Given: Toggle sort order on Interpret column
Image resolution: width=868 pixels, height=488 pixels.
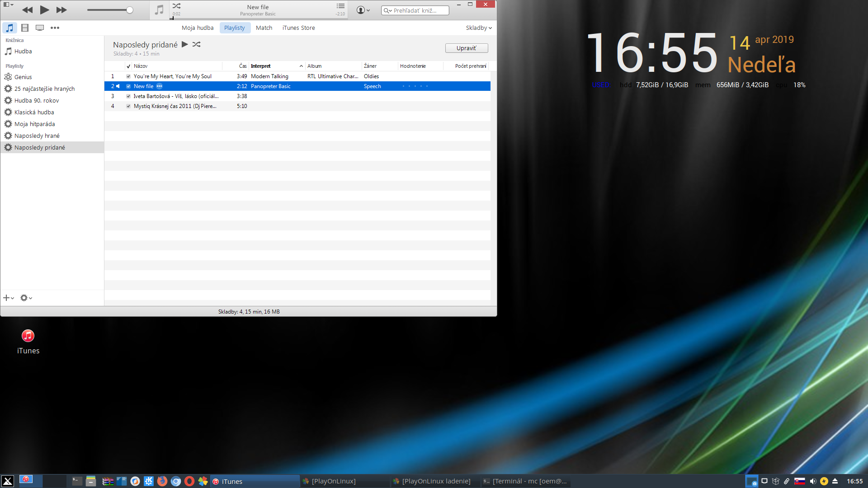Looking at the screenshot, I should pyautogui.click(x=277, y=66).
